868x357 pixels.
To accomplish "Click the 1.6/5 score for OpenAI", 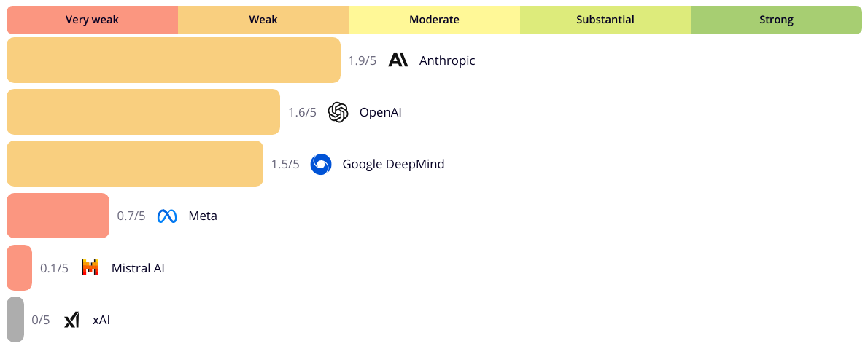I will pos(302,113).
